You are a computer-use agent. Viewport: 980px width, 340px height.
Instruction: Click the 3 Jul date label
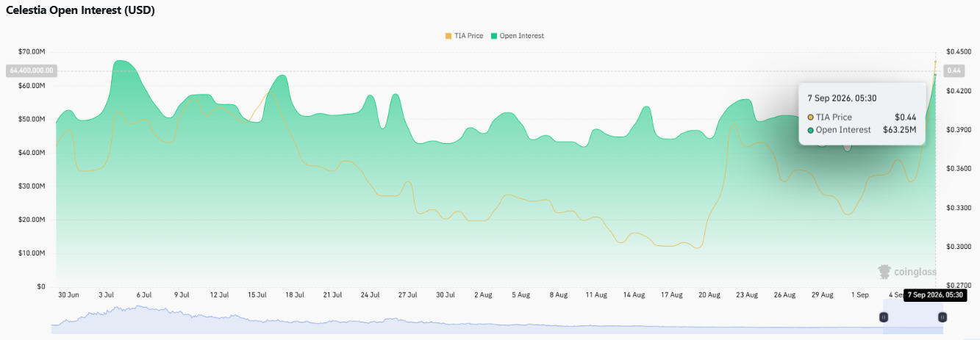pyautogui.click(x=107, y=294)
